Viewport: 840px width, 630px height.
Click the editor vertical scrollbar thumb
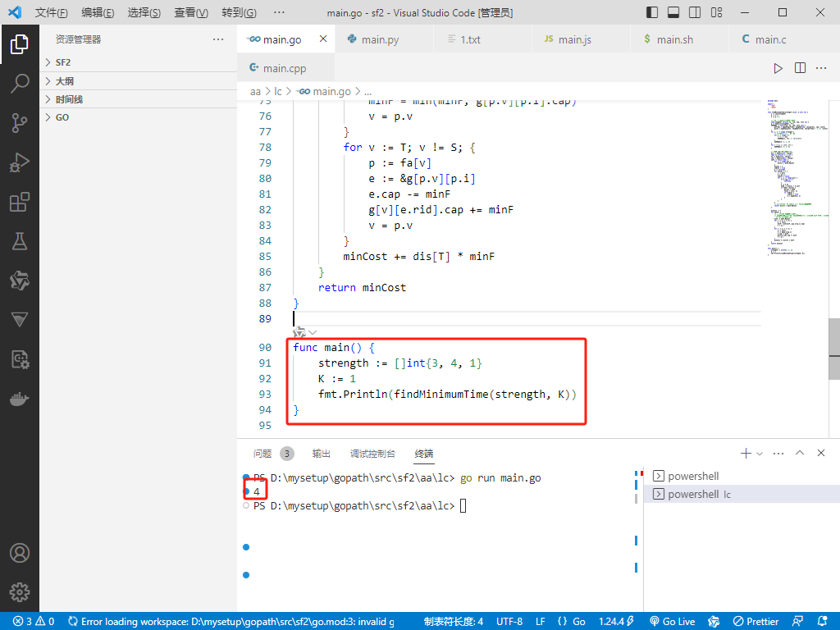tap(834, 349)
